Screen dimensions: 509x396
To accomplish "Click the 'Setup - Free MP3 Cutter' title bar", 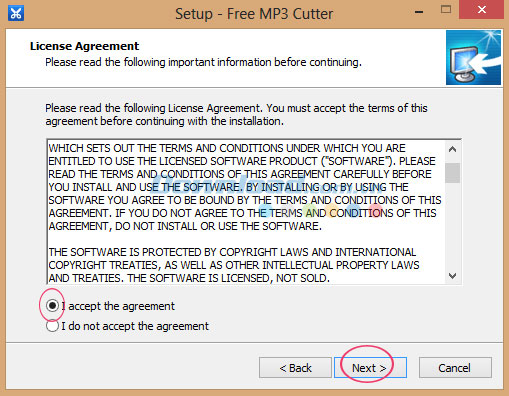I will point(254,14).
